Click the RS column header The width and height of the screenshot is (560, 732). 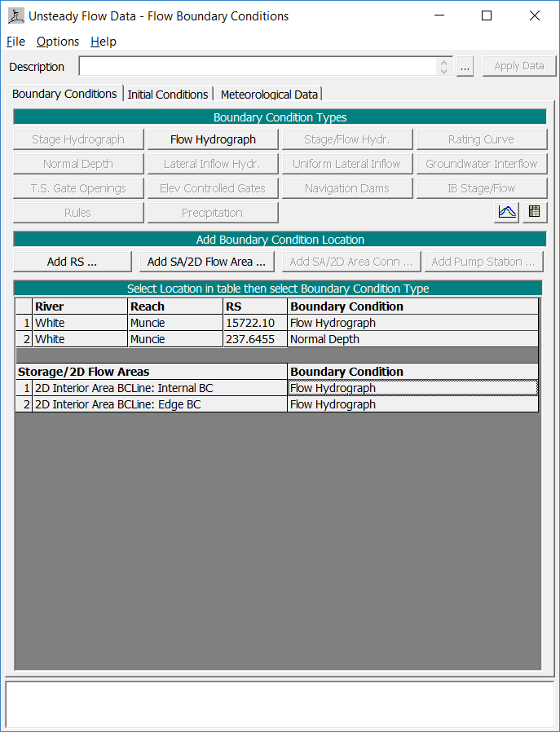pos(255,306)
